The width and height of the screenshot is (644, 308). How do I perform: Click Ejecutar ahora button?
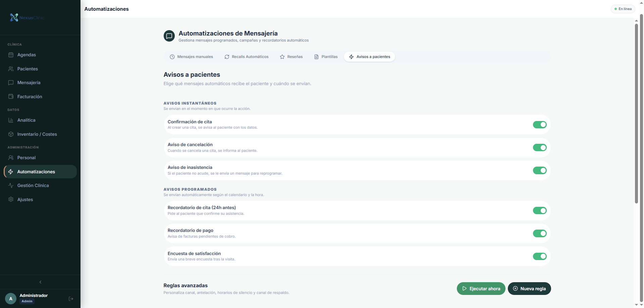click(481, 289)
